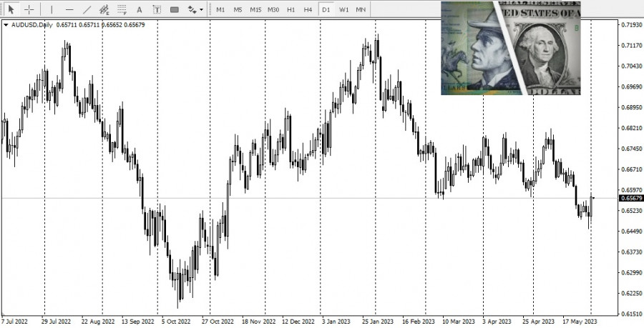Click the 27 Oct 2022 date label
Viewport: 644px width, 328px height.
point(218,322)
